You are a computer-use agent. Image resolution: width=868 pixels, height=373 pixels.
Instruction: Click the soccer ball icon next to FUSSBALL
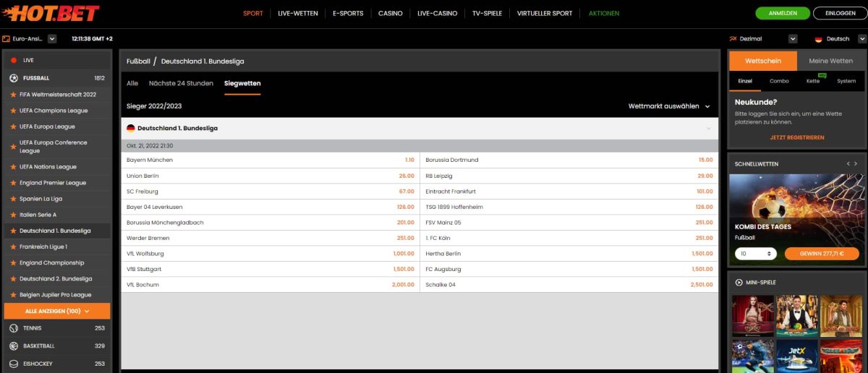click(x=14, y=77)
